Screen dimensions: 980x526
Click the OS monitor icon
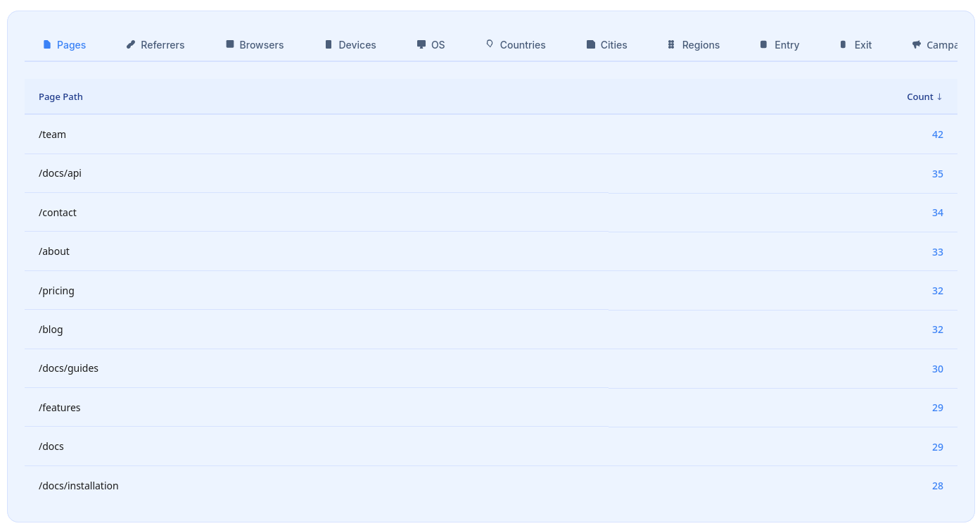tap(421, 44)
